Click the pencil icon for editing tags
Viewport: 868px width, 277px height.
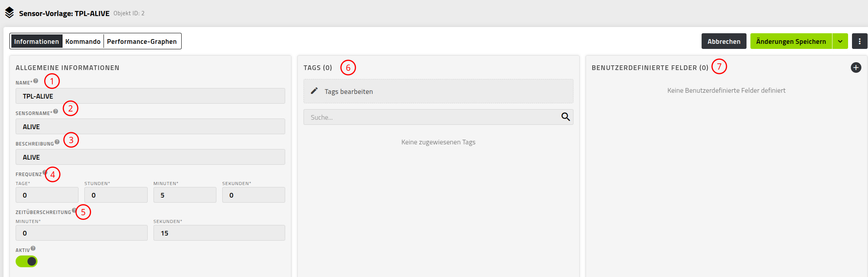[x=314, y=91]
